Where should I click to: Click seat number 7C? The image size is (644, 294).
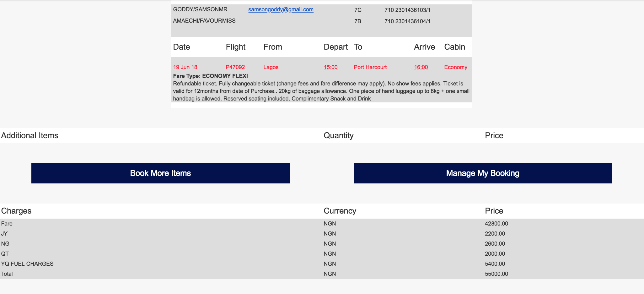click(358, 10)
